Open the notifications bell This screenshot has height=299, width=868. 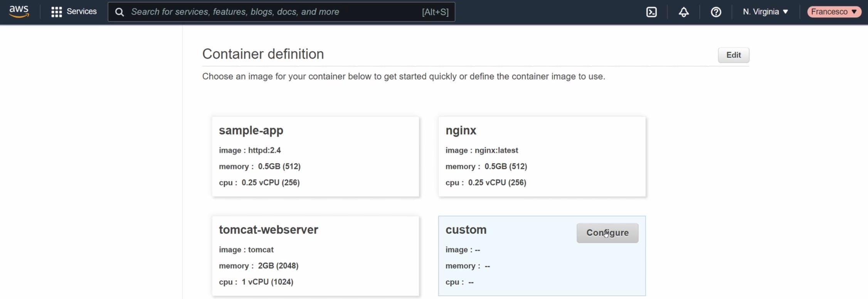684,12
